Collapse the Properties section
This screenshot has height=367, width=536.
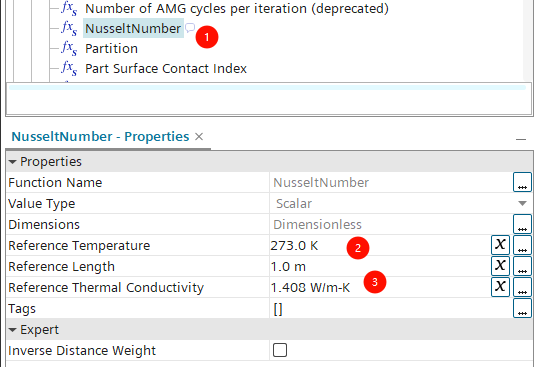pos(13,162)
